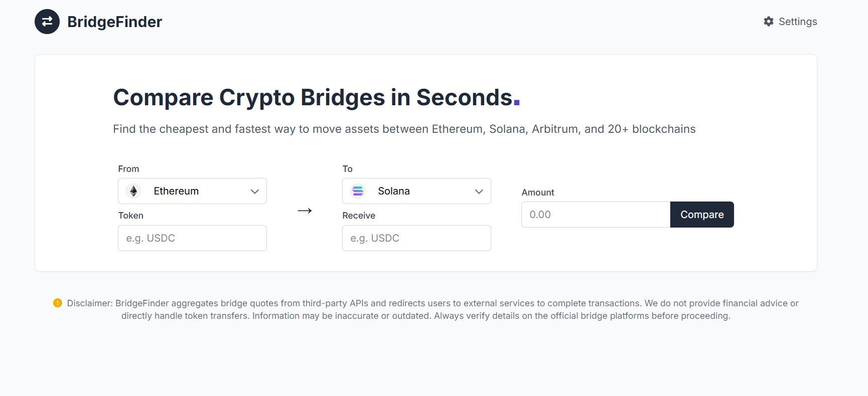Focus the Amount input field

pyautogui.click(x=596, y=215)
